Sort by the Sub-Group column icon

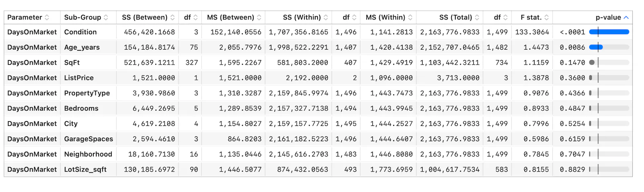106,17
